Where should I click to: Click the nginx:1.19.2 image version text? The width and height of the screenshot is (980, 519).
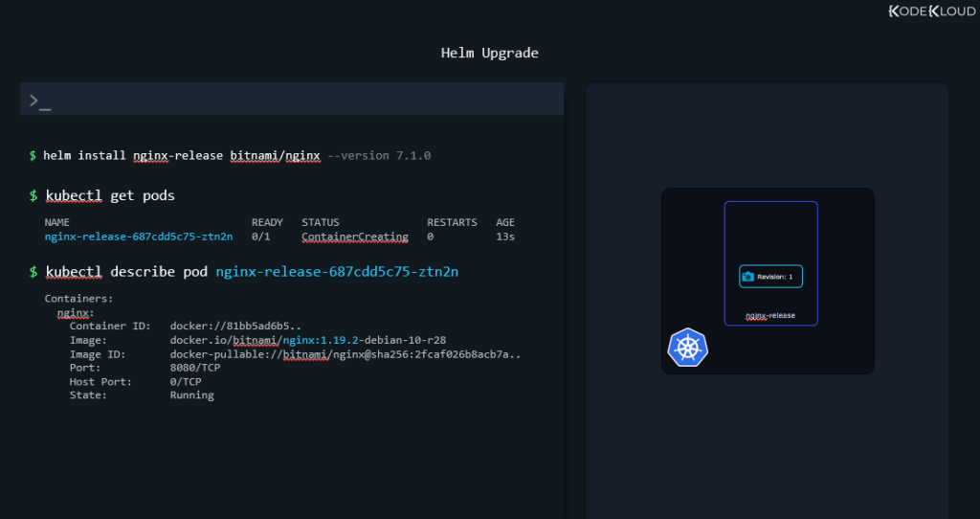tap(320, 341)
